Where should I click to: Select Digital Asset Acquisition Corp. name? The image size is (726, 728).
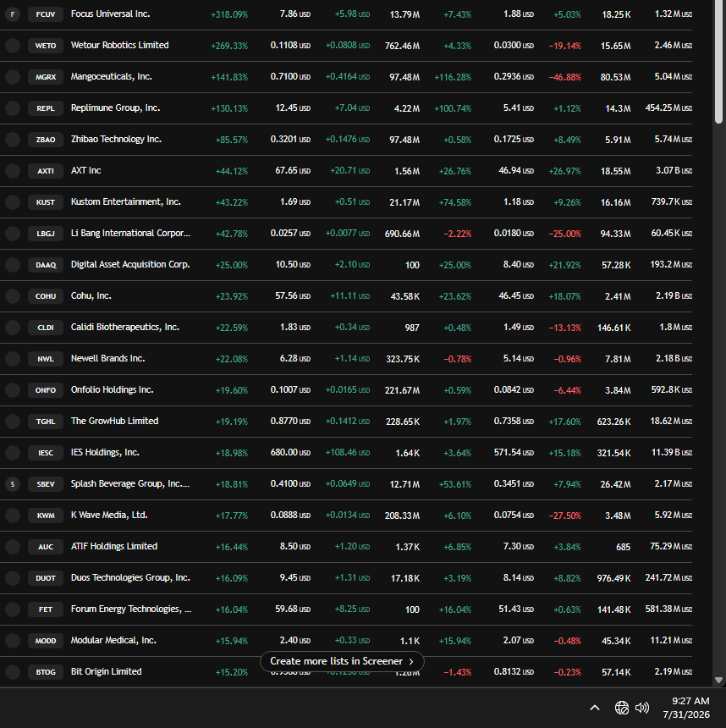(130, 265)
